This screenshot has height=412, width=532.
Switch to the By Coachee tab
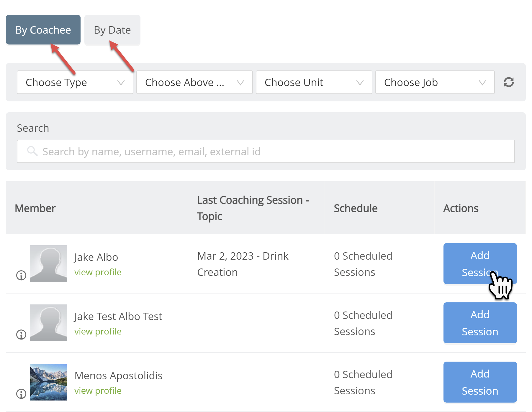pos(43,30)
